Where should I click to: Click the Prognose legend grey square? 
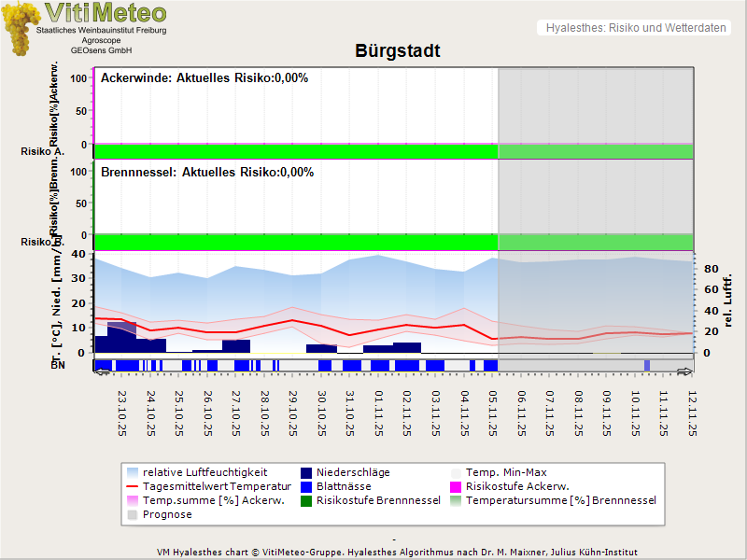coord(133,515)
